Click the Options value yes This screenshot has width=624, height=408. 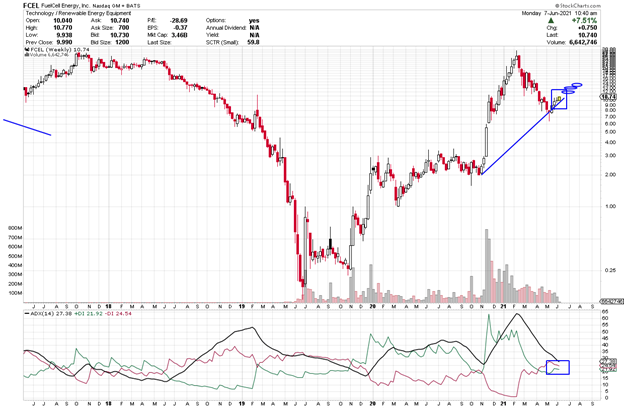[x=254, y=20]
